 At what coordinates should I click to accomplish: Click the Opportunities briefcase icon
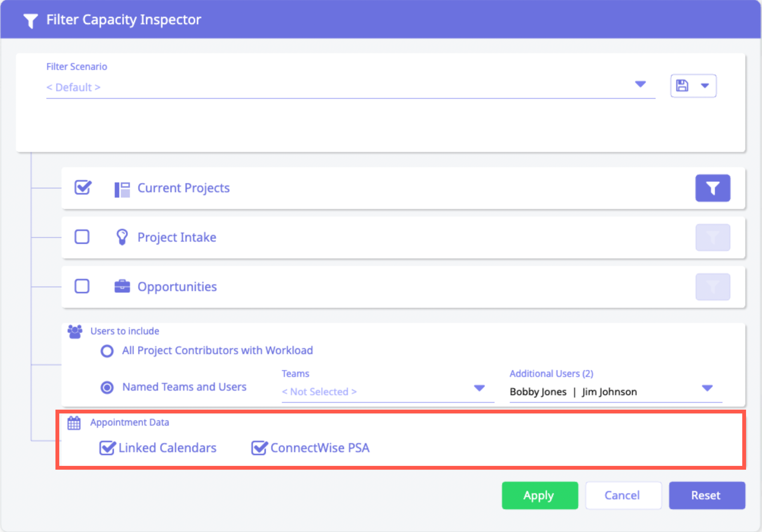pyautogui.click(x=122, y=287)
